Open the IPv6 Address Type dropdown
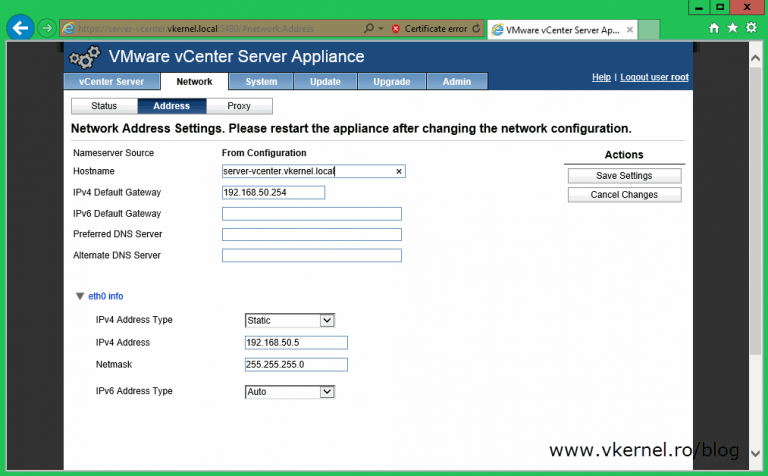The height and width of the screenshot is (476, 768). pyautogui.click(x=289, y=391)
